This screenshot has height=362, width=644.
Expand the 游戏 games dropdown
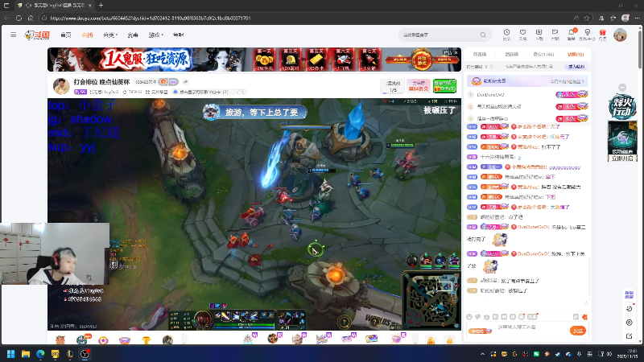[155, 35]
